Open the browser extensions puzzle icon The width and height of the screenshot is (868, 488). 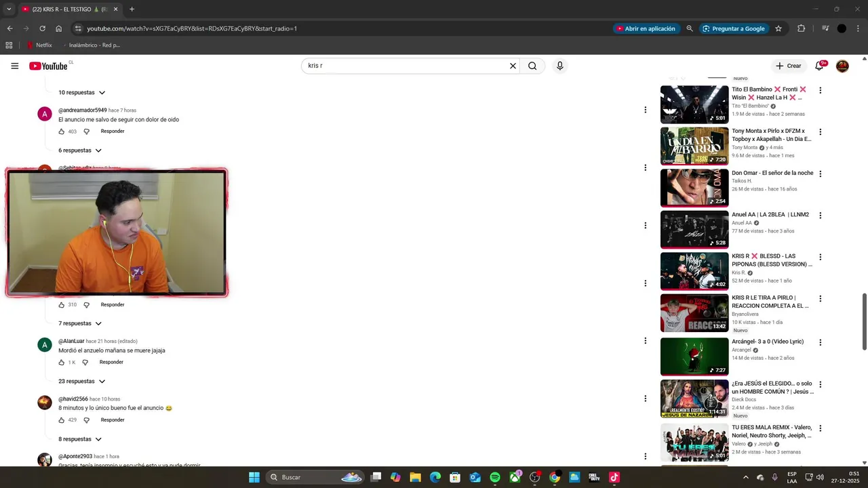coord(802,28)
